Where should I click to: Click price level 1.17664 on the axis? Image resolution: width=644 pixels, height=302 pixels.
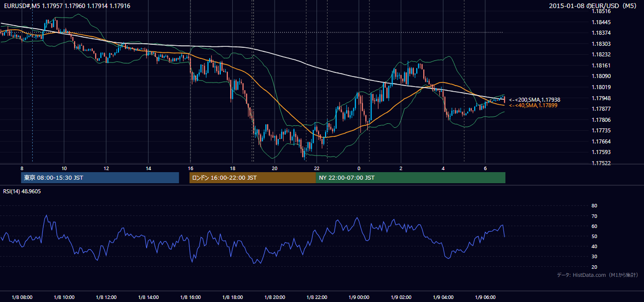(602, 141)
